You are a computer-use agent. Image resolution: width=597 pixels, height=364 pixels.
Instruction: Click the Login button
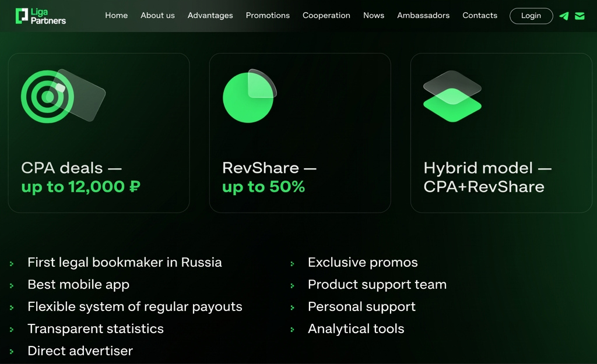(x=531, y=16)
